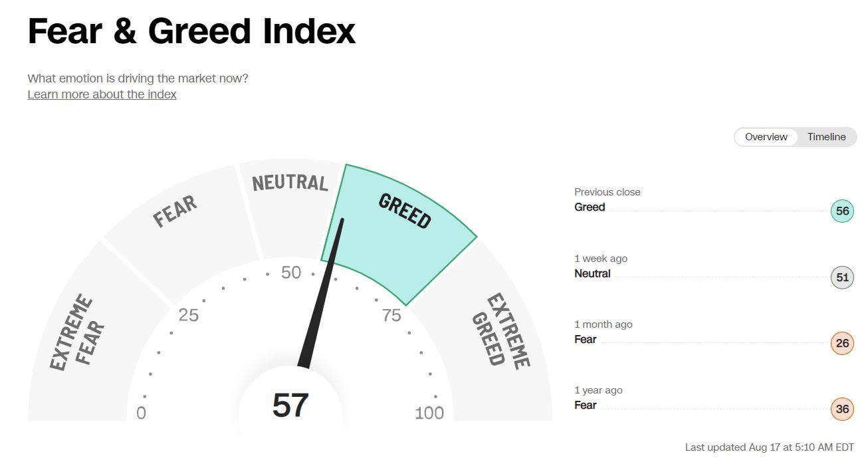Click the Last updated timestamp text
Image resolution: width=868 pixels, height=460 pixels.
pyautogui.click(x=769, y=447)
